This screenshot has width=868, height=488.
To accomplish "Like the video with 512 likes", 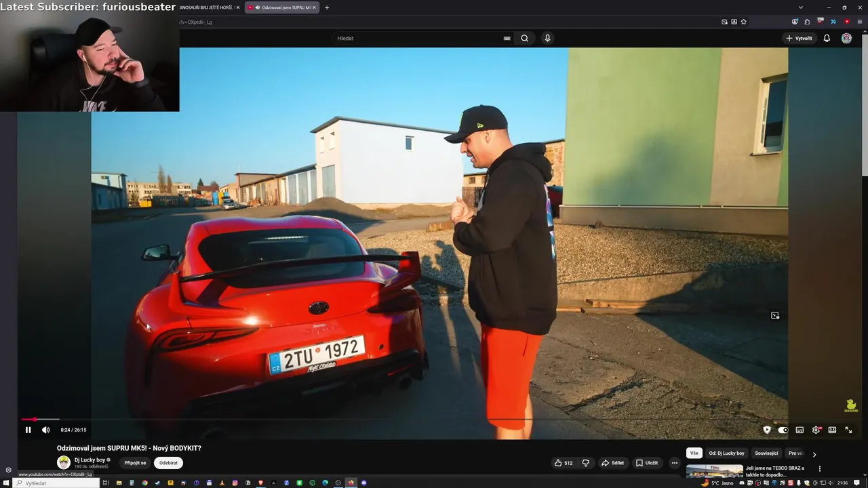I will pos(564,463).
